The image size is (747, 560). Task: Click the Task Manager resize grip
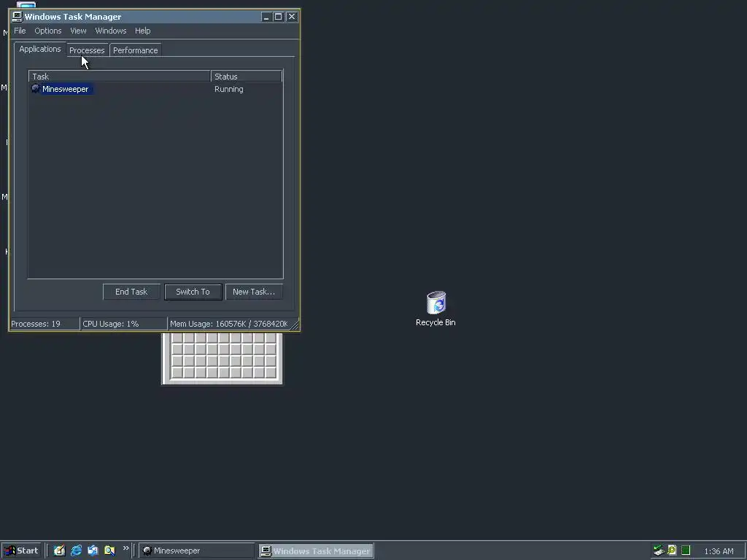[295, 325]
